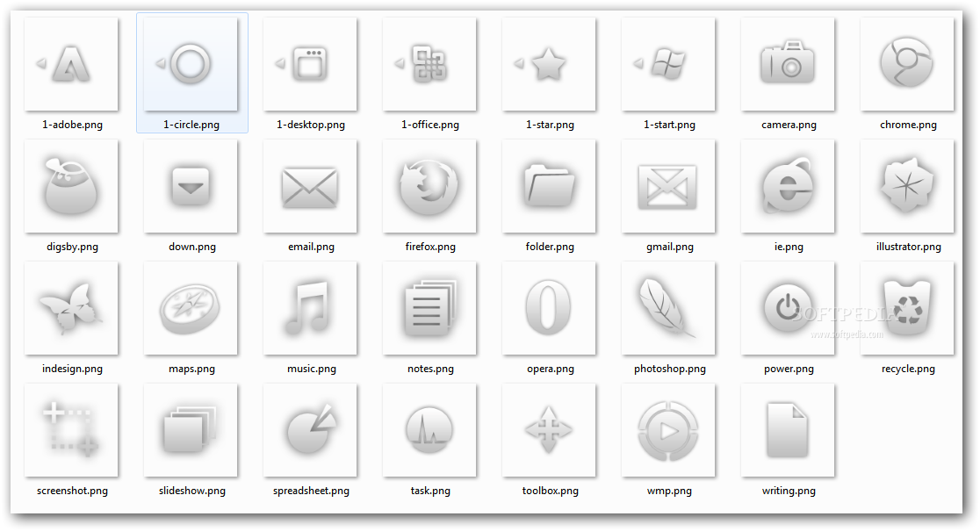Image resolution: width=980 pixels, height=531 pixels.
Task: Click the file name 'task.png'
Action: click(430, 491)
